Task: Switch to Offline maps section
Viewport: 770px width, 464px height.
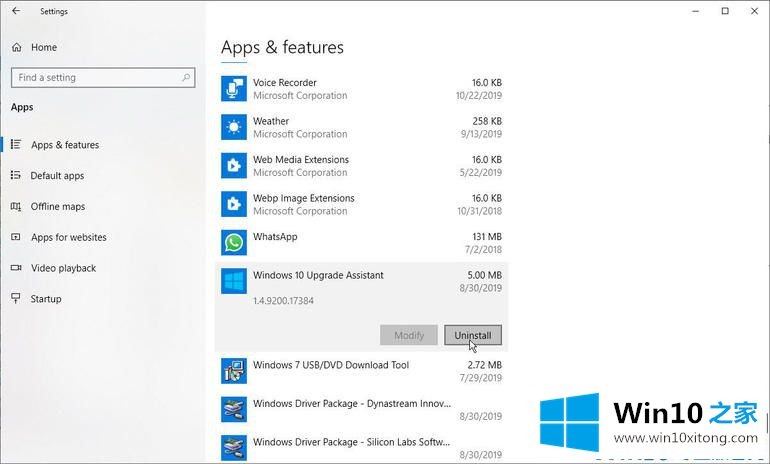Action: (57, 207)
